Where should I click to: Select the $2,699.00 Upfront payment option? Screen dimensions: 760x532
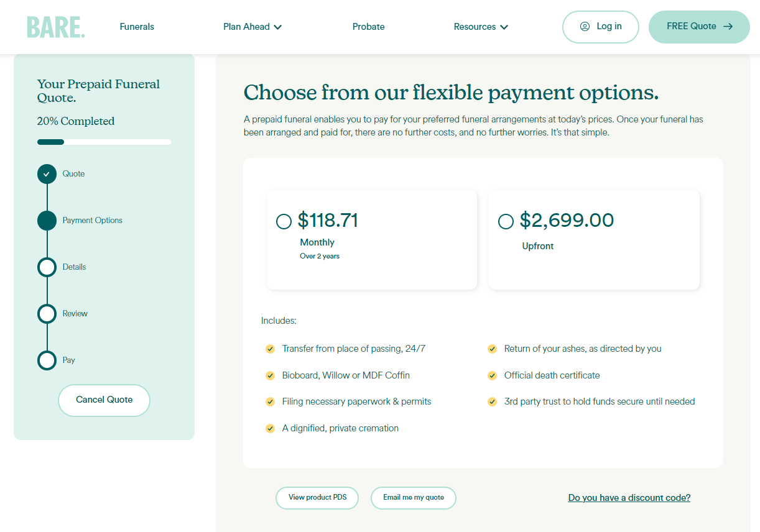click(506, 221)
